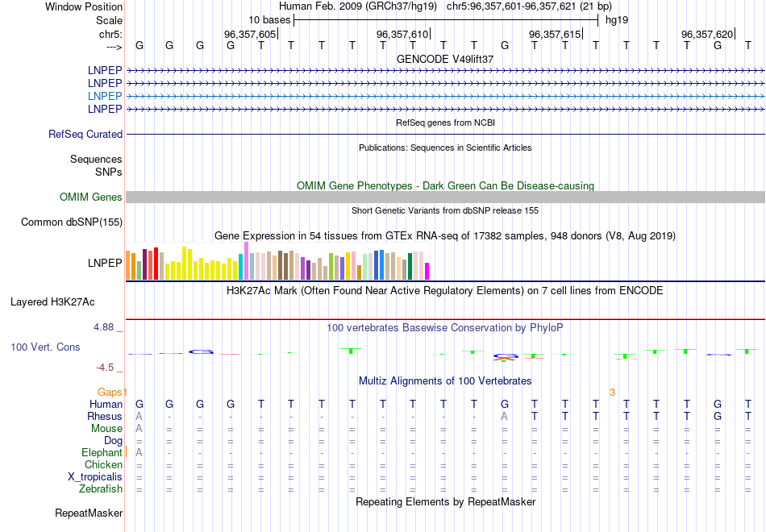This screenshot has height=532, width=766.
Task: Click the 96,357,605 coordinate label
Action: (250, 34)
